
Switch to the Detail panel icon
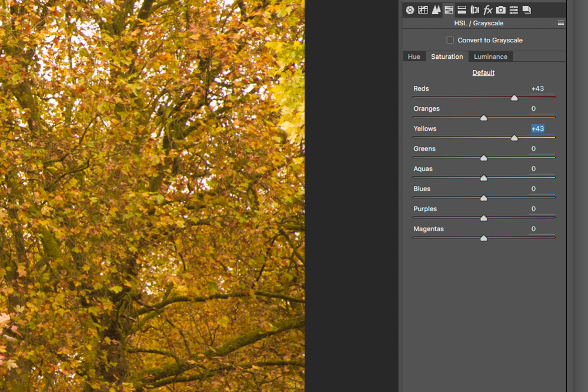(x=436, y=9)
